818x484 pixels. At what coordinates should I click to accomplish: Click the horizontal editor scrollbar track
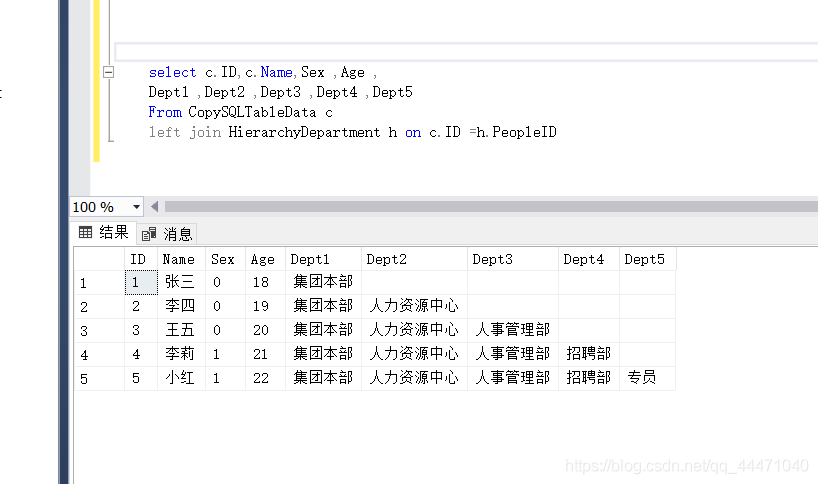click(490, 207)
